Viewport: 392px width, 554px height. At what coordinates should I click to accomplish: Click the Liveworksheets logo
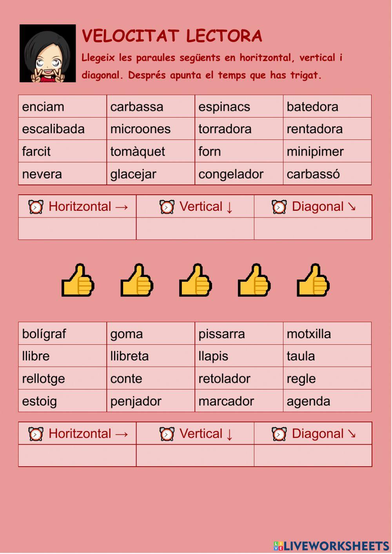point(331,546)
